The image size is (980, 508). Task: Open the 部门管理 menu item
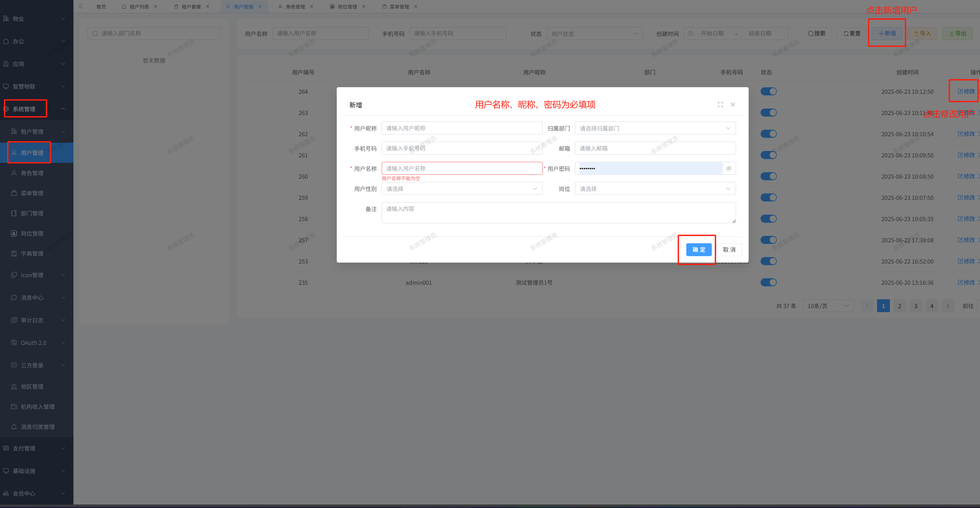click(32, 213)
